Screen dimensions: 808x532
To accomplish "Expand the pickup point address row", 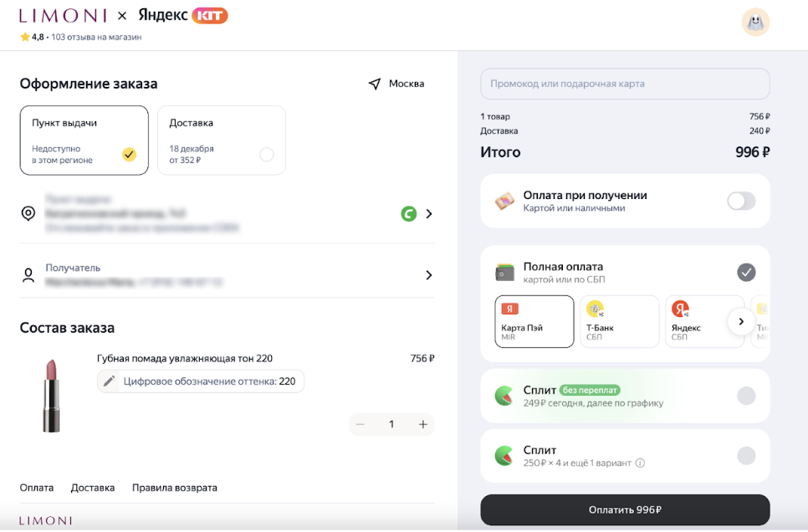I will [x=429, y=214].
